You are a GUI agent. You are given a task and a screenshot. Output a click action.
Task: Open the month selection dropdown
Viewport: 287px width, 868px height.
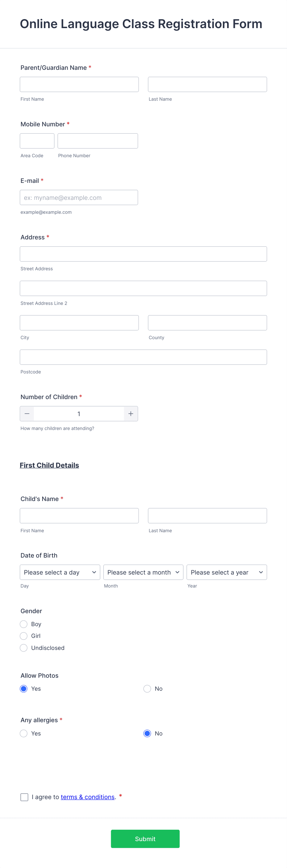143,572
